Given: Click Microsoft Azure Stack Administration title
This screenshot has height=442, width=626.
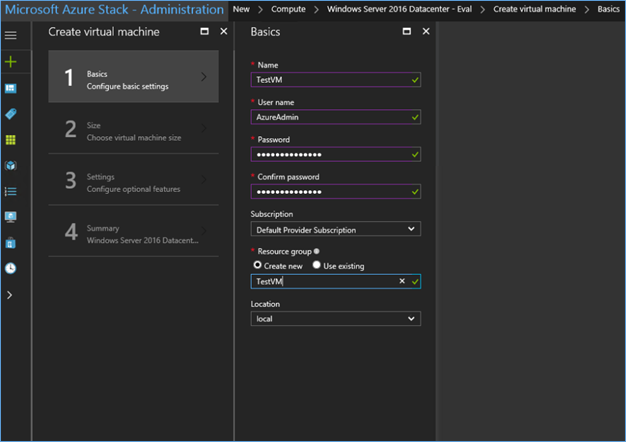Looking at the screenshot, I should [114, 10].
